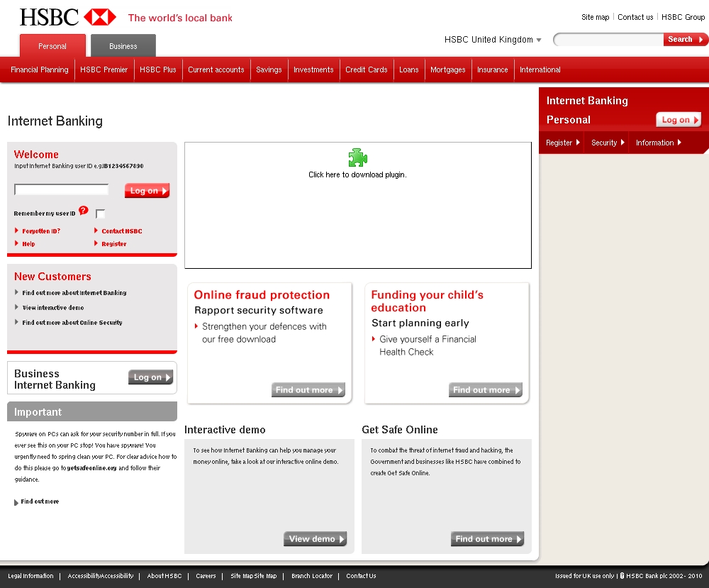709x588 pixels.
Task: Focus the Internet Banking user ID field
Action: click(62, 189)
